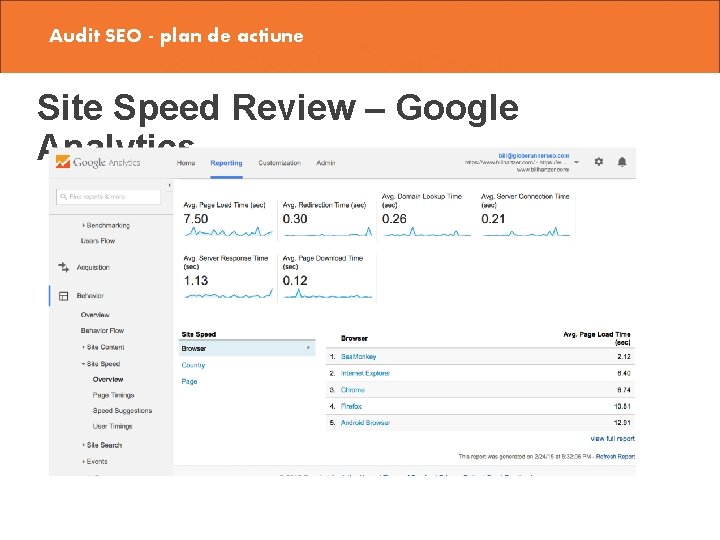Select Avg. Page Download Time 0.12 metric
Viewport: 720px width, 540px height.
point(327,277)
